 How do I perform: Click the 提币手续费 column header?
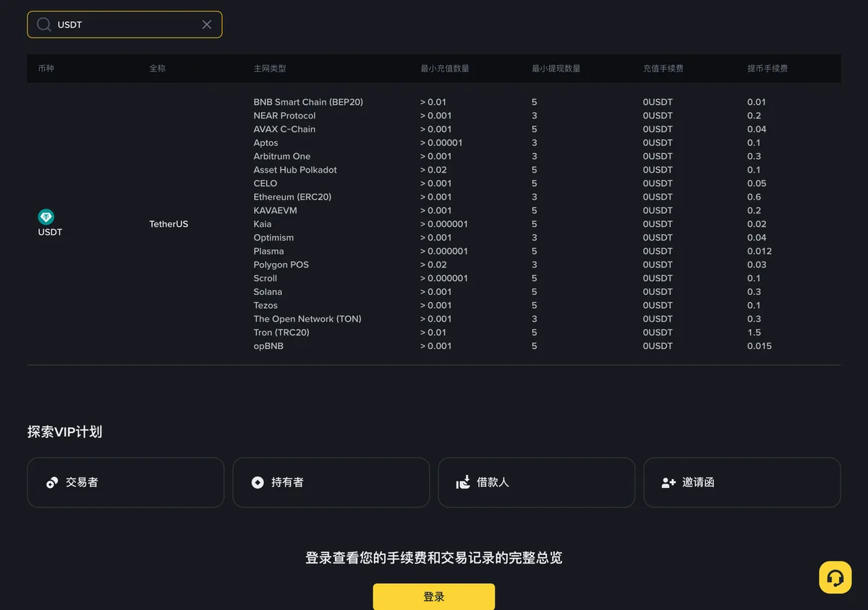pos(767,69)
